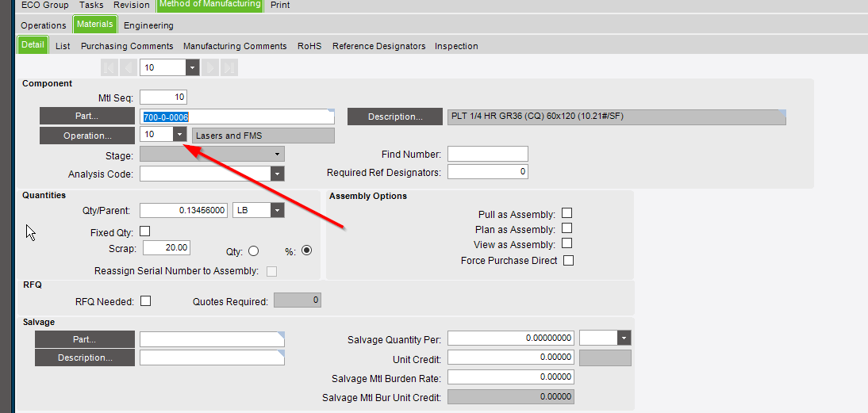Toggle Reassign Serial Number to Assembly checkbox
The image size is (868, 413).
click(x=272, y=271)
